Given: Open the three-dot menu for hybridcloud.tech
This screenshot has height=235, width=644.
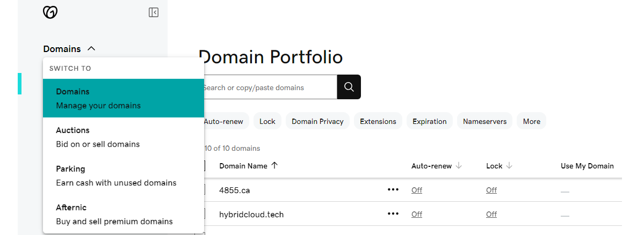Looking at the screenshot, I should [393, 214].
